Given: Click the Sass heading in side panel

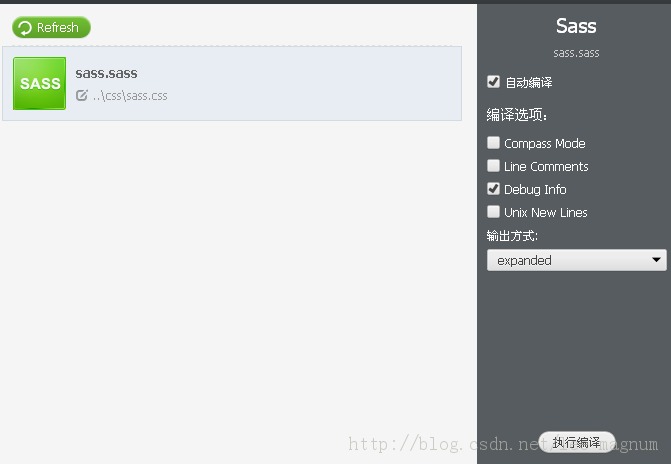Looking at the screenshot, I should tap(576, 26).
